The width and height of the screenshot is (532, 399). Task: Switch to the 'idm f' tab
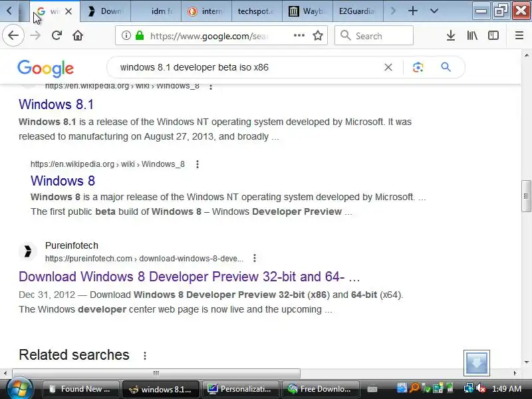tap(156, 11)
